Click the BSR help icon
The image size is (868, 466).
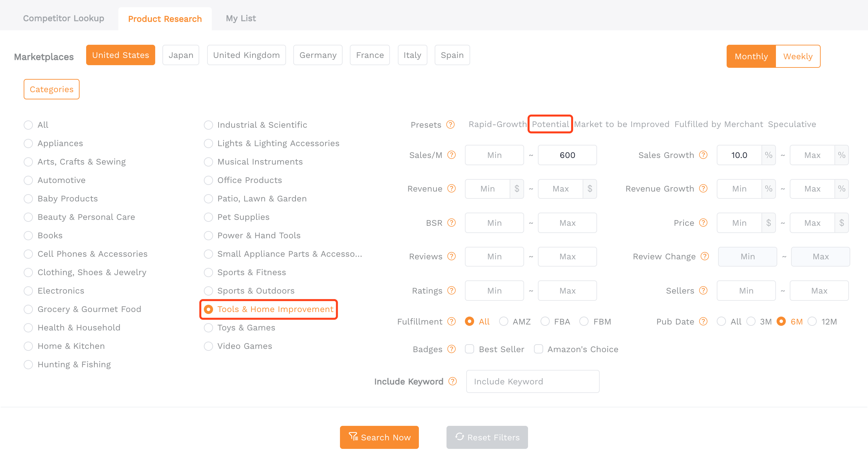point(451,223)
